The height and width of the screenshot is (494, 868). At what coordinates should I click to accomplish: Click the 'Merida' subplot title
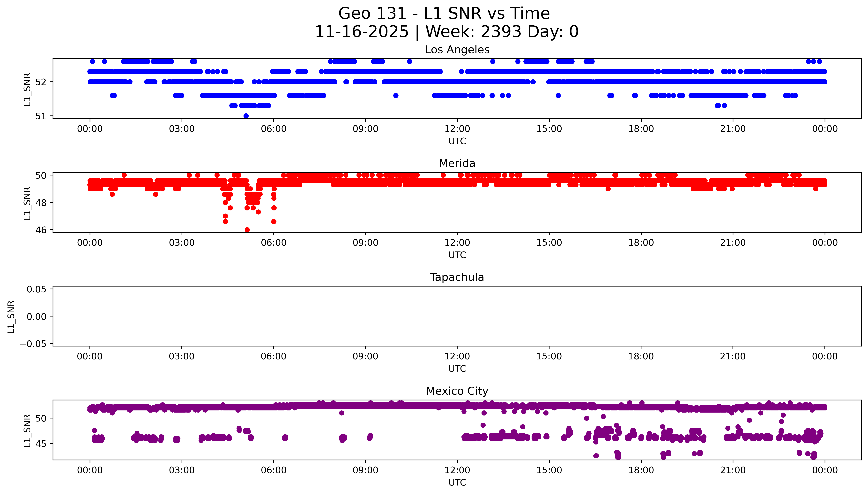pyautogui.click(x=457, y=164)
